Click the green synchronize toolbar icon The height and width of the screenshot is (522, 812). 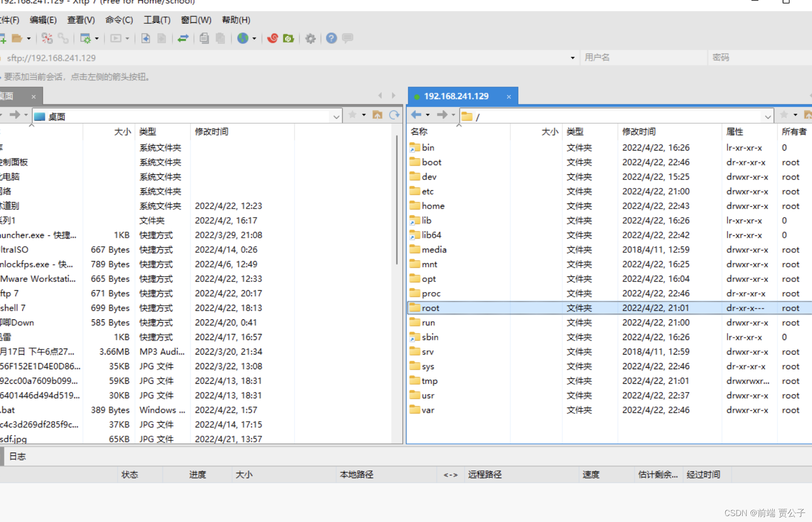click(288, 38)
